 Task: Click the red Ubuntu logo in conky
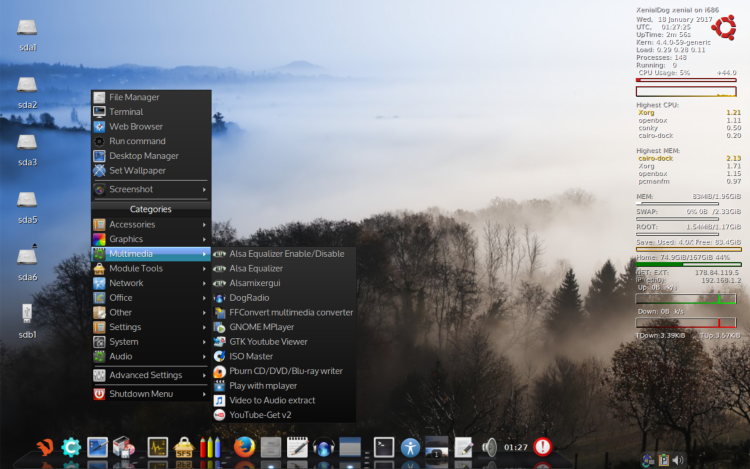(724, 27)
